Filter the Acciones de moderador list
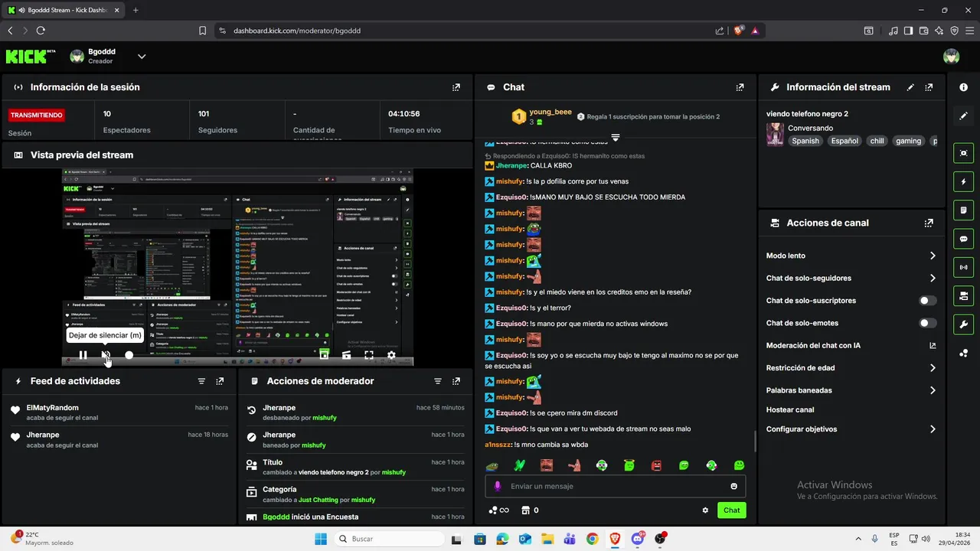 click(438, 381)
